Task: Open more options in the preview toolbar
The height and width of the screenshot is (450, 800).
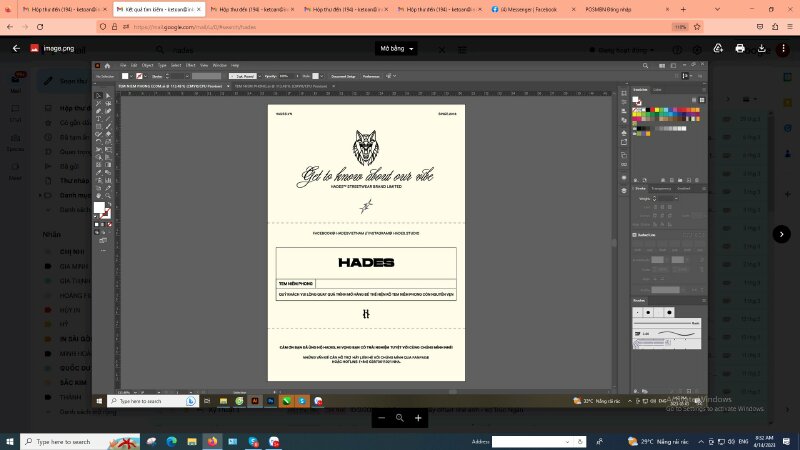Action: [x=783, y=48]
